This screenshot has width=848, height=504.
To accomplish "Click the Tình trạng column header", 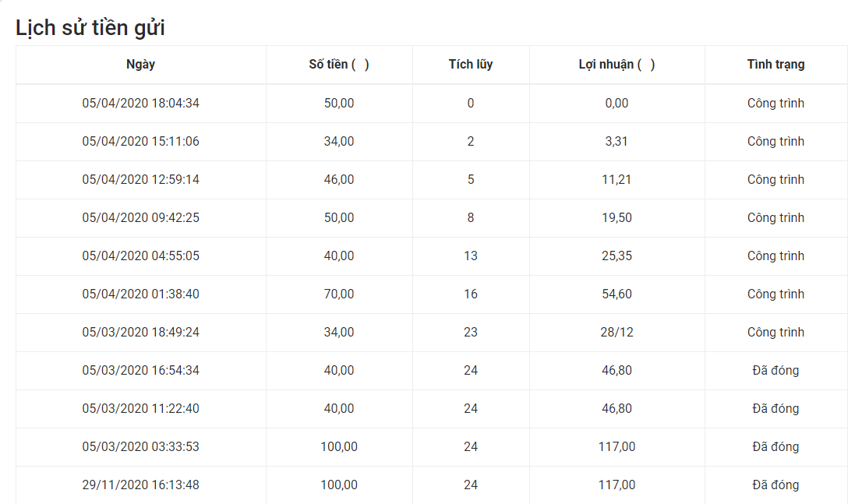I will (776, 65).
